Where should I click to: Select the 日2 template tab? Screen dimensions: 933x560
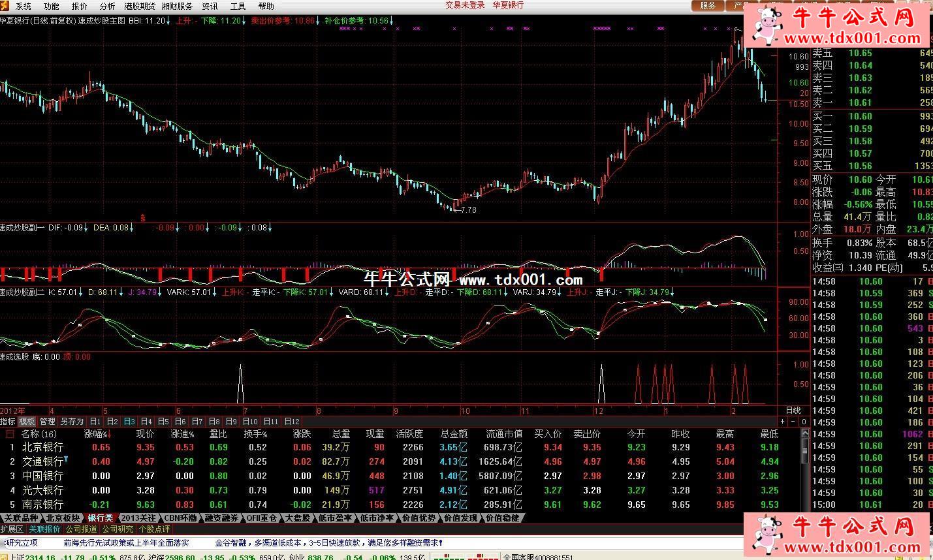tap(112, 422)
